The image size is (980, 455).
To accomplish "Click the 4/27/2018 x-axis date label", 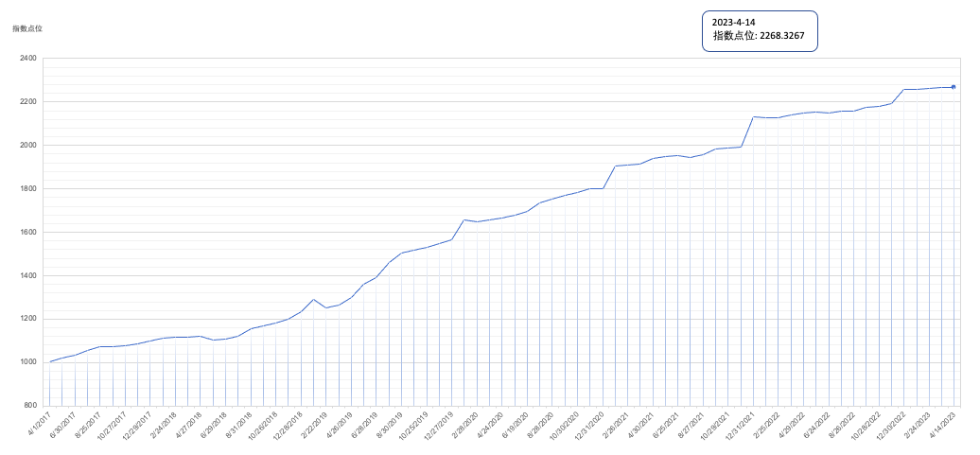I will (x=189, y=424).
